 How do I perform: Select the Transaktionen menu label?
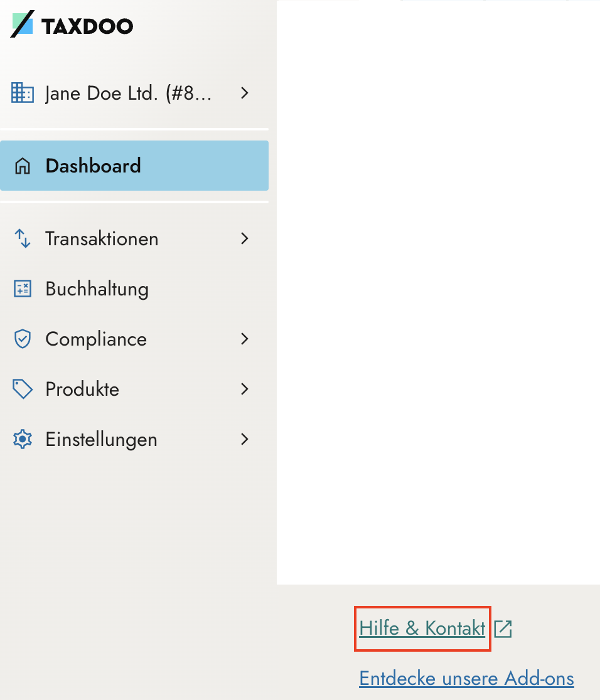tap(102, 239)
